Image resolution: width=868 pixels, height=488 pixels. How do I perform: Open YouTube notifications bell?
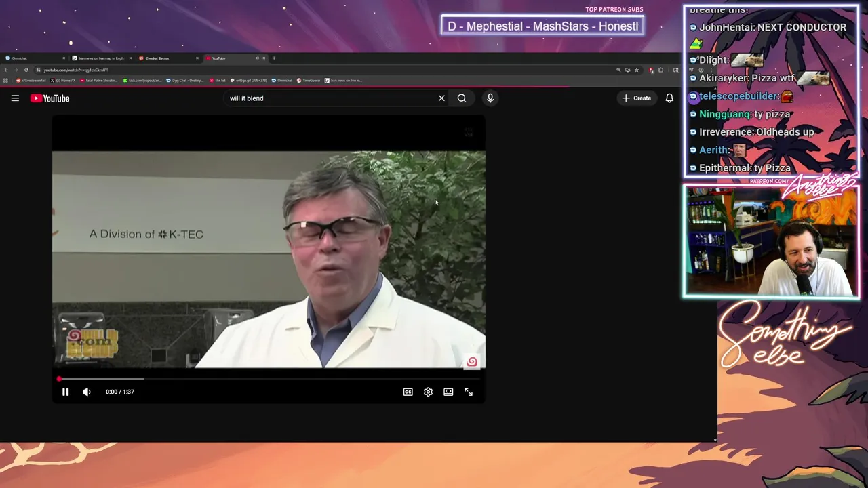(669, 98)
